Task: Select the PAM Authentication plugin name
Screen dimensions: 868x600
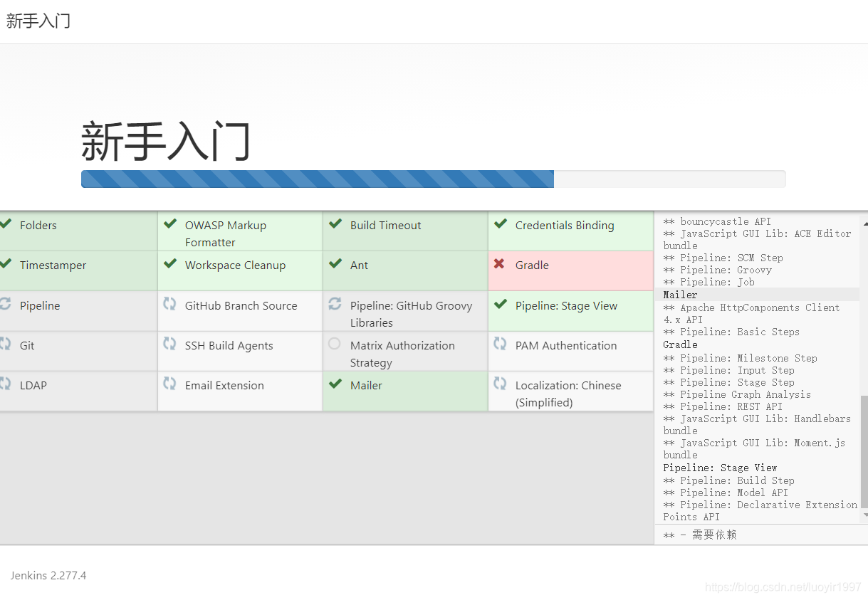Action: point(566,345)
